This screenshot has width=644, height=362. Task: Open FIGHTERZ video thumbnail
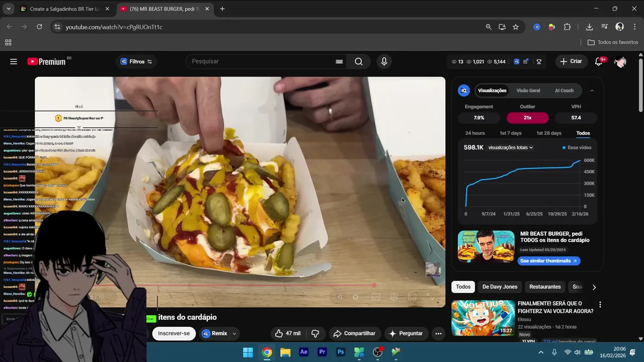point(483,318)
